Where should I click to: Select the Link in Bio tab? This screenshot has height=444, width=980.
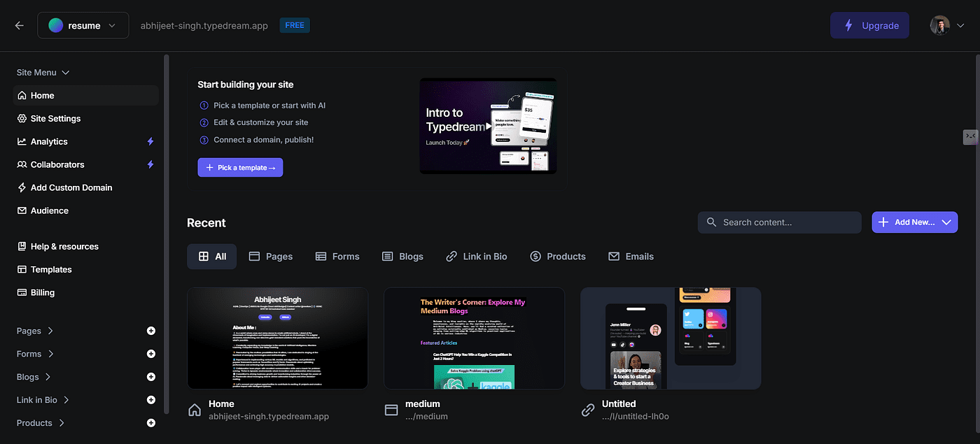(476, 257)
